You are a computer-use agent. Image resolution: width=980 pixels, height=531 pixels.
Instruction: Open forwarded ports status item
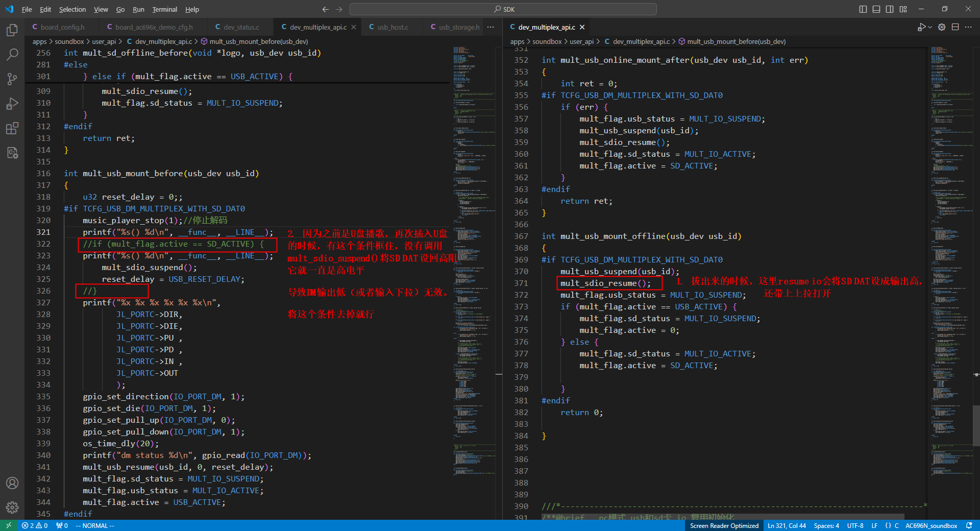click(x=62, y=525)
